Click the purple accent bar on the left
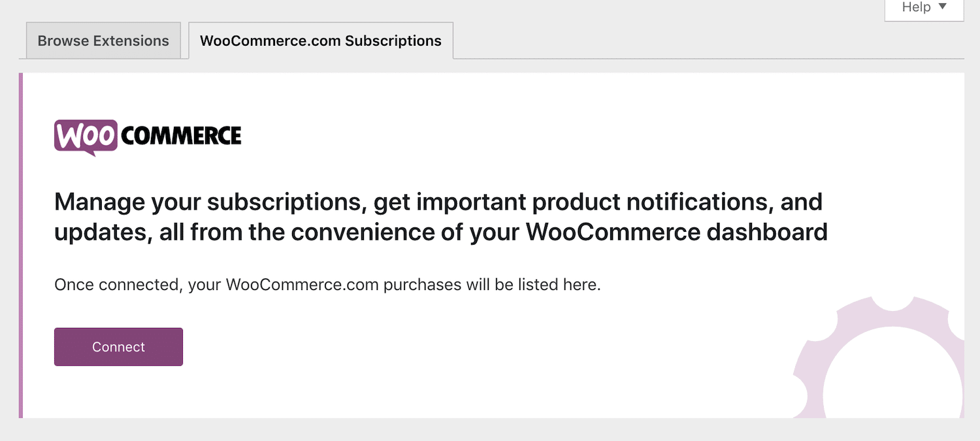This screenshot has height=441, width=980. [22, 245]
